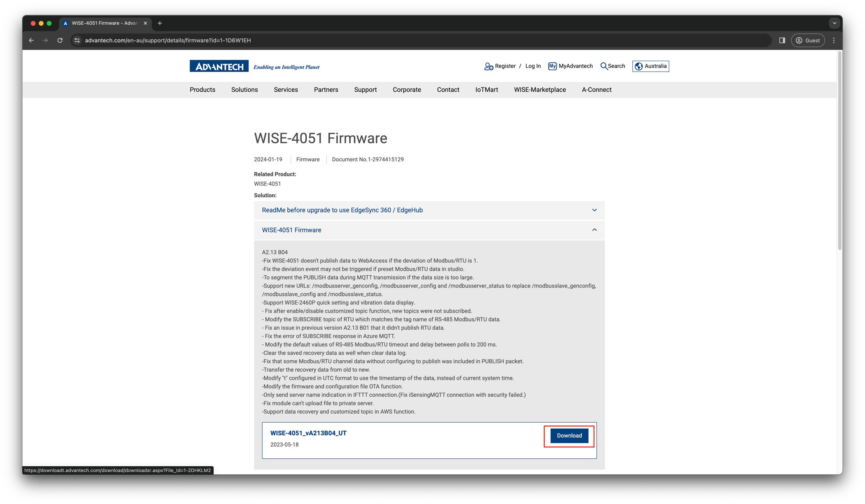Open the WISE-4051_vA213B04_UT firmware link
This screenshot has width=865, height=504.
pyautogui.click(x=308, y=433)
